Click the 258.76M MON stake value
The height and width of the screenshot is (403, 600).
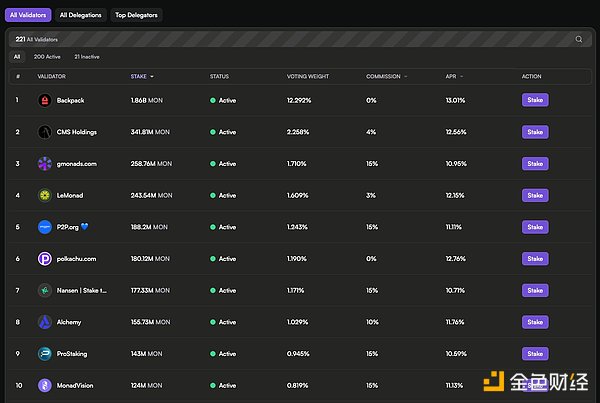click(x=151, y=164)
